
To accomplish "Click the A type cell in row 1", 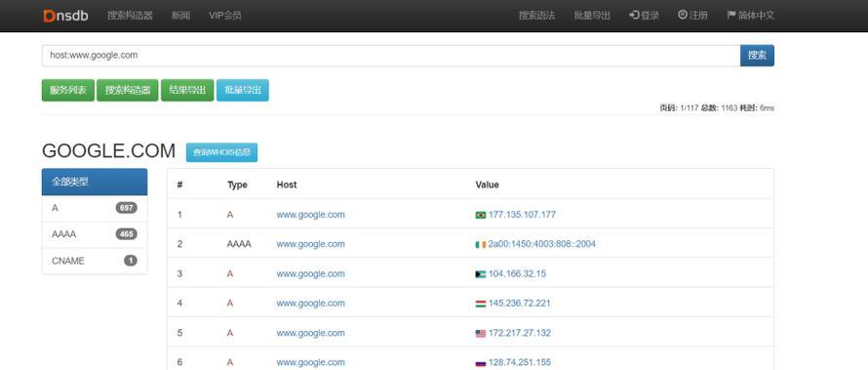I will 230,215.
